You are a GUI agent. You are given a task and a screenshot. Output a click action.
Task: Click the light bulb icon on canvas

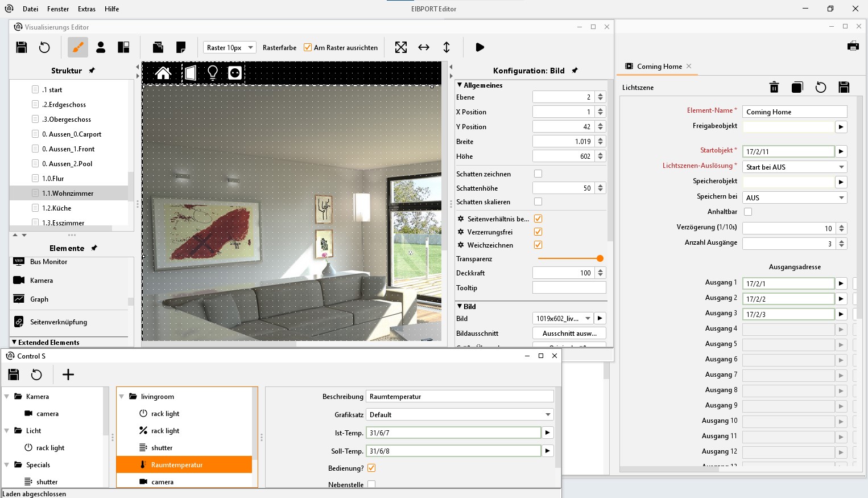point(213,73)
